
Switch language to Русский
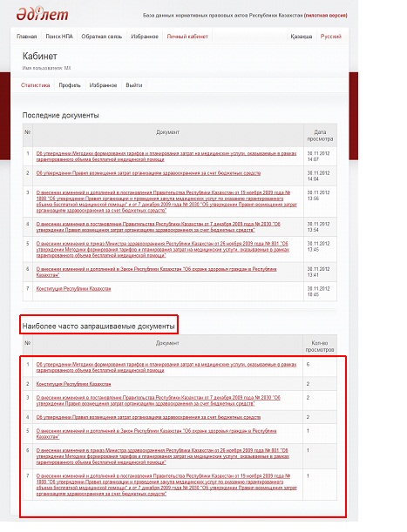tap(331, 37)
